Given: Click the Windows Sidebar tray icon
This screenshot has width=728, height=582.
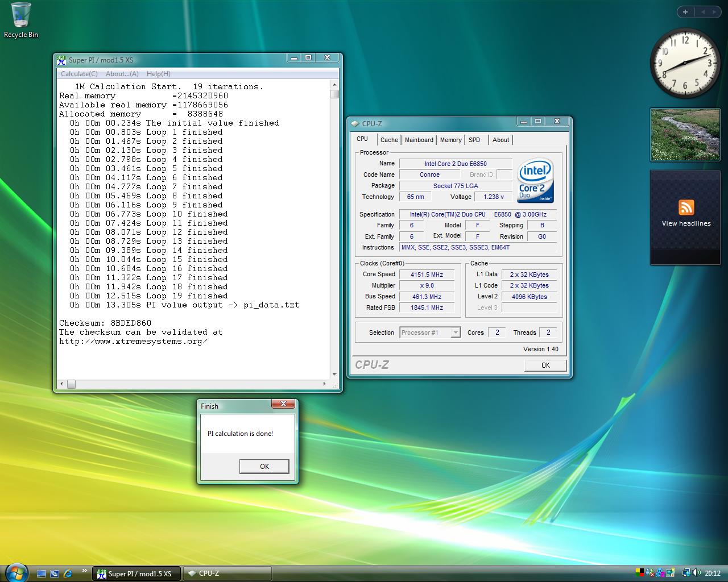Looking at the screenshot, I should (671, 573).
